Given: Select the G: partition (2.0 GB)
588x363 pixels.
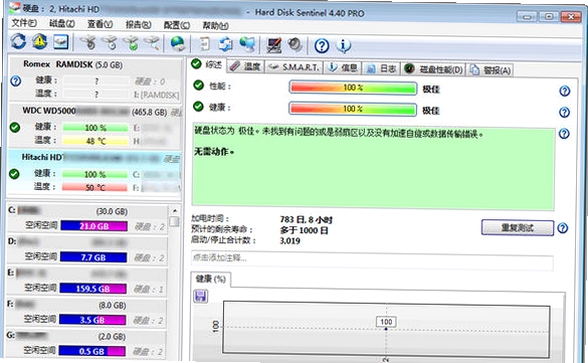Looking at the screenshot, I should coord(85,344).
